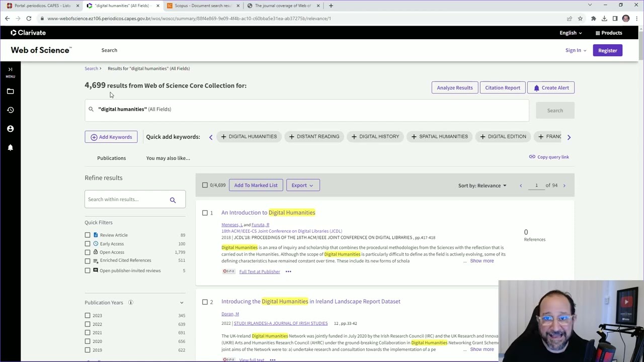Show more of result 1 abstract
This screenshot has width=644, height=362.
pos(481,261)
